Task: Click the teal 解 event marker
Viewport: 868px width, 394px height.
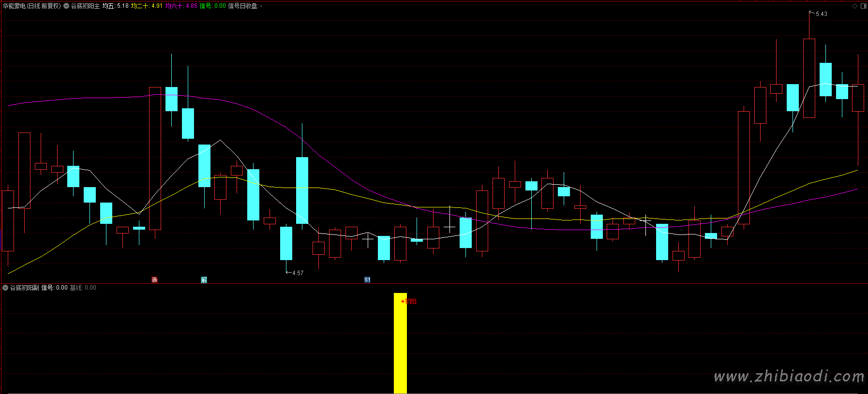Action: click(204, 280)
